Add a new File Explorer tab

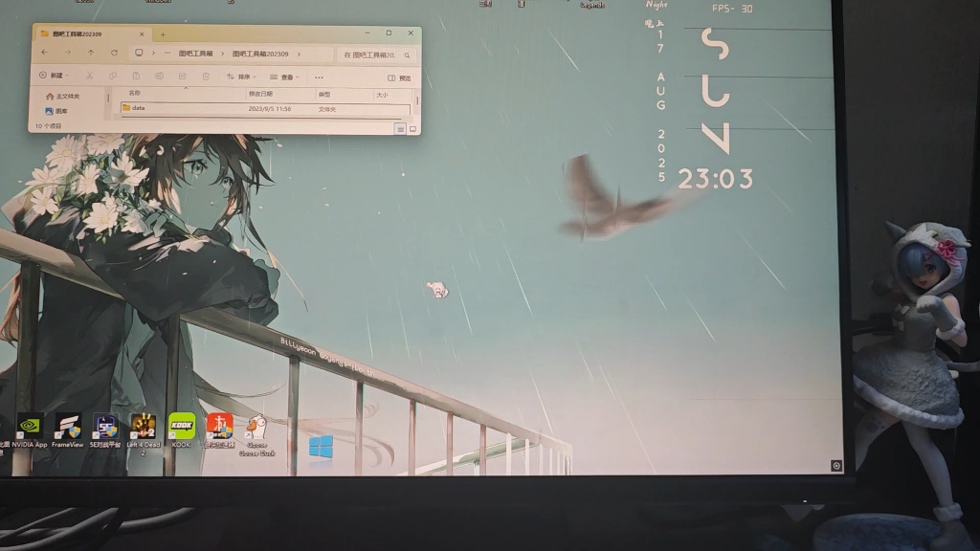[163, 34]
